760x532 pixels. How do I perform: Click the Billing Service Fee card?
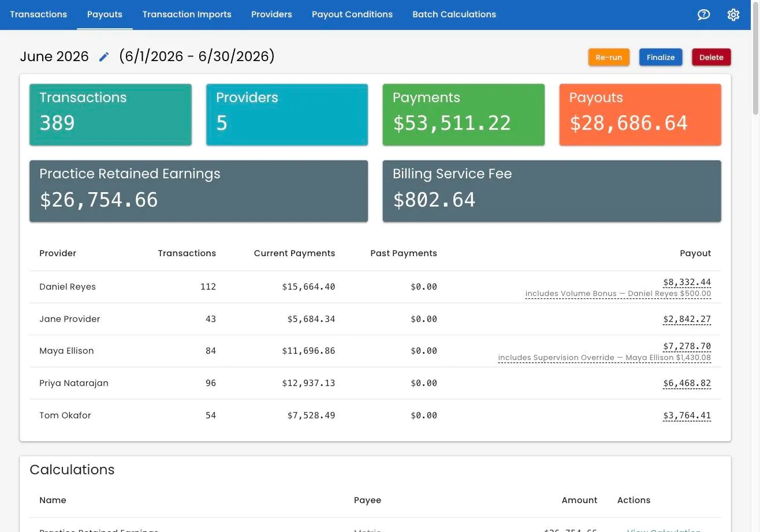point(552,191)
